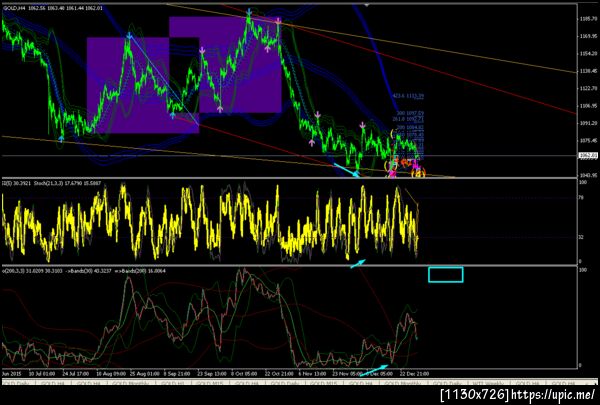
Task: Click the 22 Oct 21:00 time label
Action: coord(279,373)
